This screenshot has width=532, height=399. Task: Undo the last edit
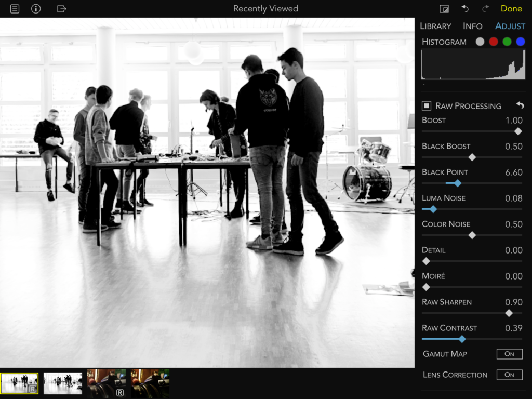[465, 8]
